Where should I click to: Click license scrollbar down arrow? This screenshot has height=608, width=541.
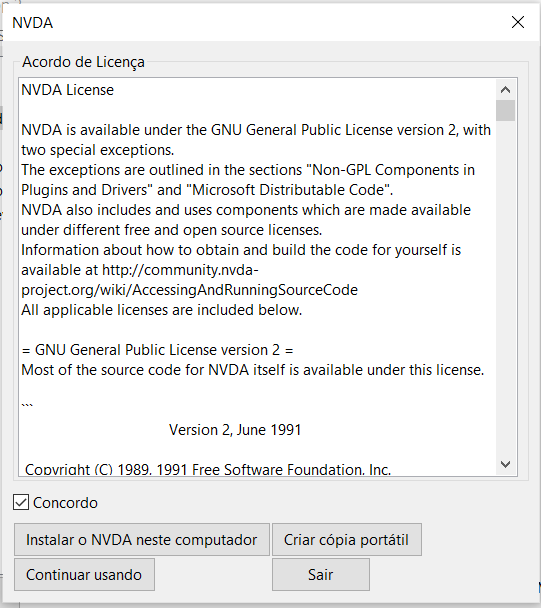coord(505,464)
